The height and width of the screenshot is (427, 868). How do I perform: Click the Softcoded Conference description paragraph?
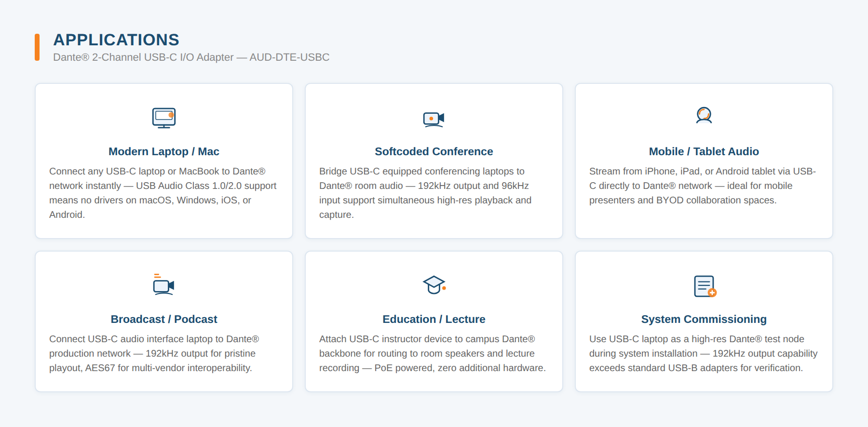pos(426,193)
